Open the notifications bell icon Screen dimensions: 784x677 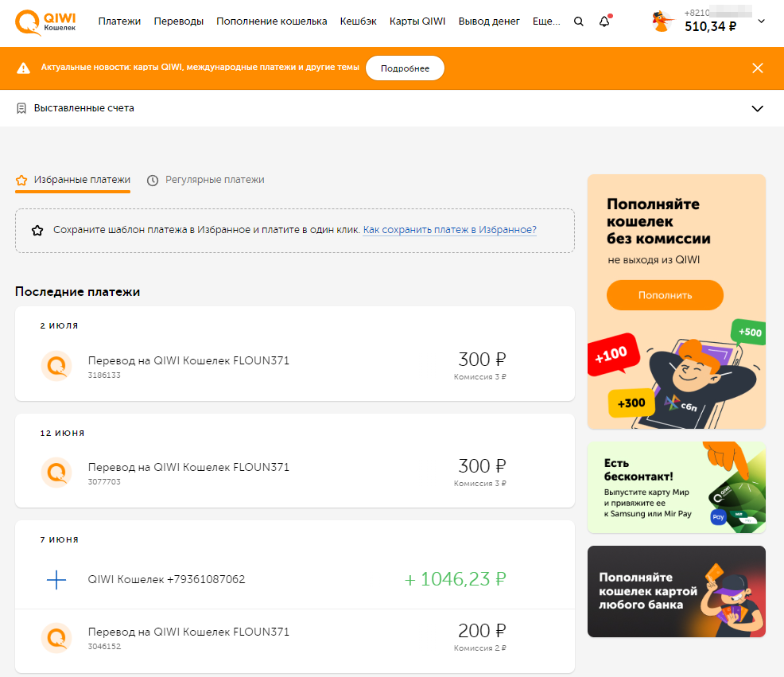point(604,21)
